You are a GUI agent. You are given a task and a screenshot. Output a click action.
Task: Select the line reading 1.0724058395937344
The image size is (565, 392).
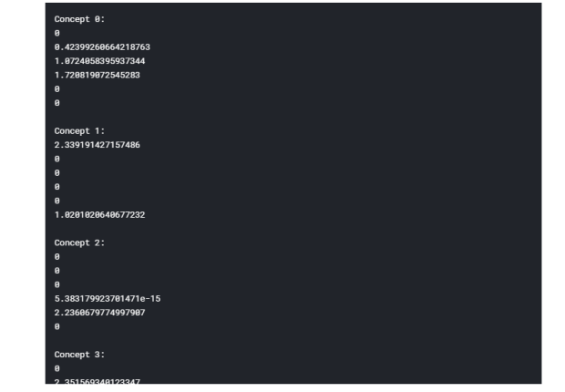coord(100,60)
